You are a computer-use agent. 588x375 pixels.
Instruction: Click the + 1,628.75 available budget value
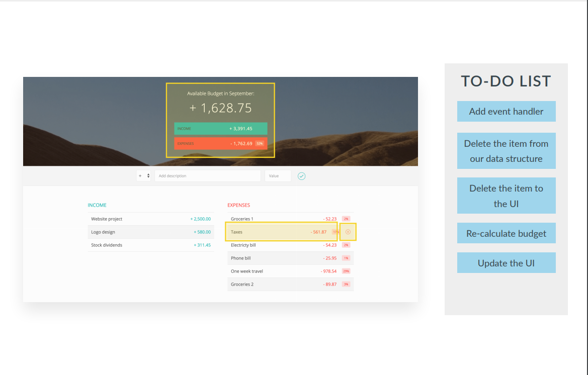tap(220, 108)
